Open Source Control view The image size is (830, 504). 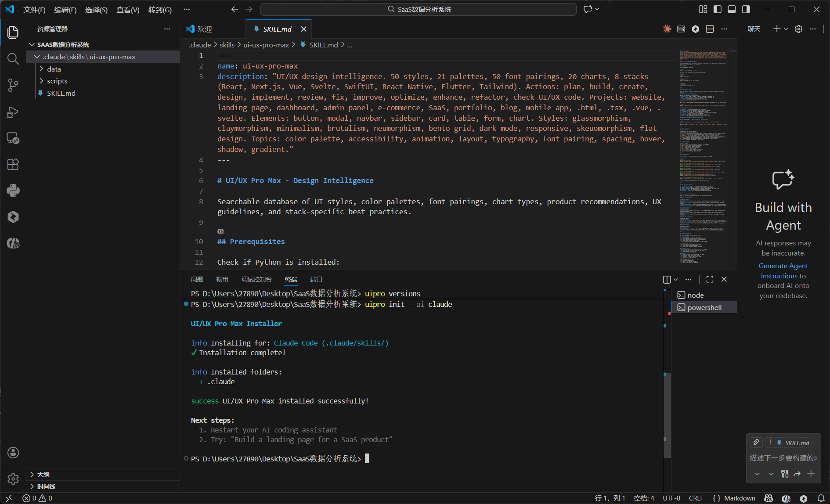click(x=13, y=85)
